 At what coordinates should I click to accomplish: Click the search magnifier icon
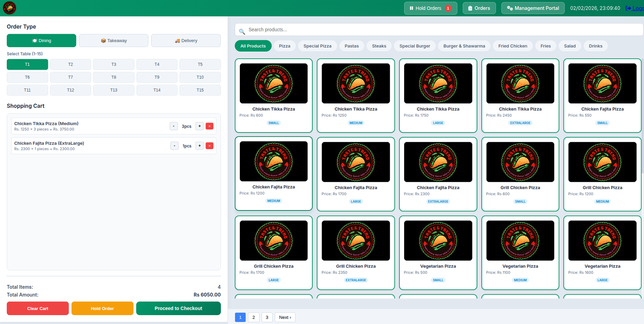(x=242, y=31)
